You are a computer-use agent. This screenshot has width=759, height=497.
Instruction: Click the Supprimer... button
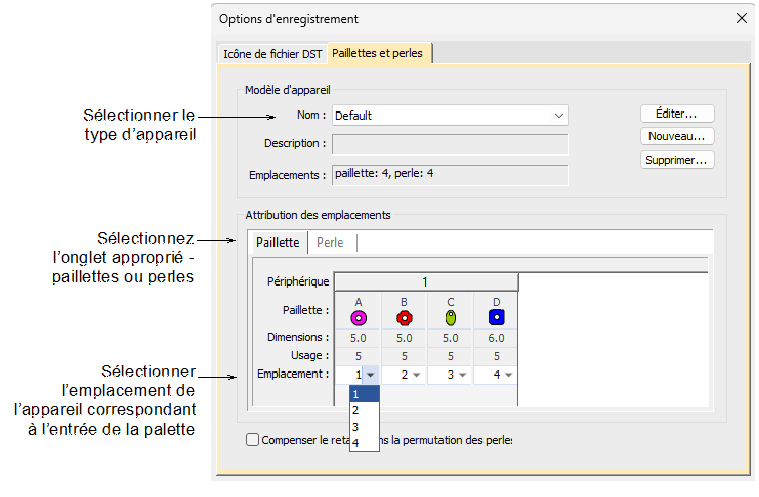[x=677, y=159]
